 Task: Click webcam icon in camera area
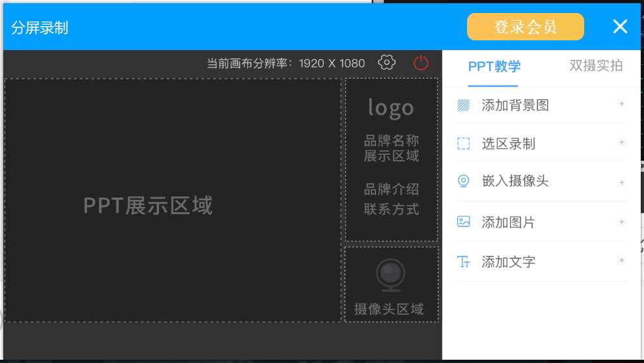[392, 275]
